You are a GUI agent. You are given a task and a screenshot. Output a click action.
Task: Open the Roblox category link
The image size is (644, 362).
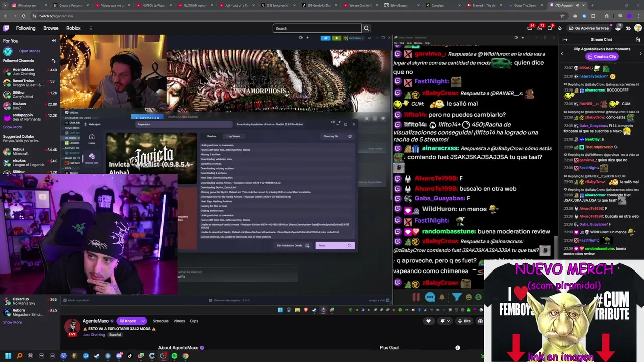pyautogui.click(x=73, y=28)
